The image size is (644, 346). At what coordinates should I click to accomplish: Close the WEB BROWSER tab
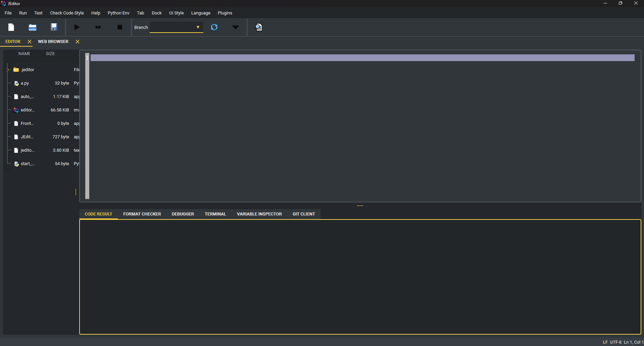pos(78,42)
